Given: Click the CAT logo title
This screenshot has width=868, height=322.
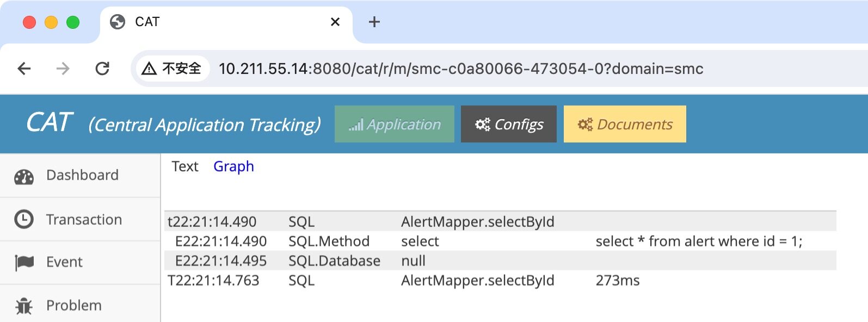Looking at the screenshot, I should click(49, 122).
